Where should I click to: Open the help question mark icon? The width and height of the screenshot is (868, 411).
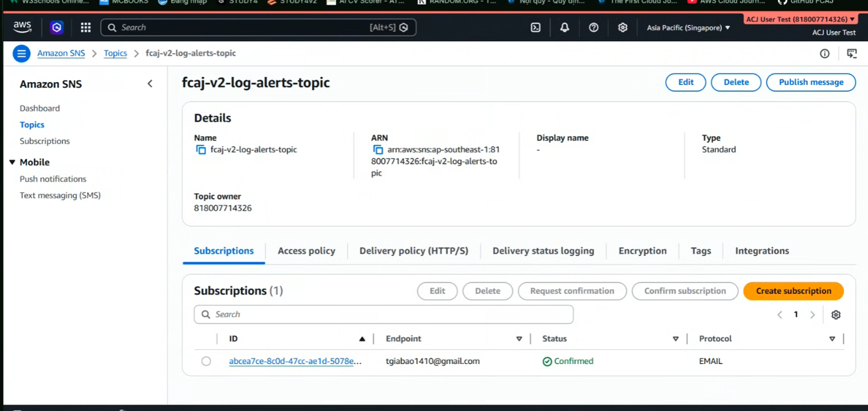tap(594, 27)
